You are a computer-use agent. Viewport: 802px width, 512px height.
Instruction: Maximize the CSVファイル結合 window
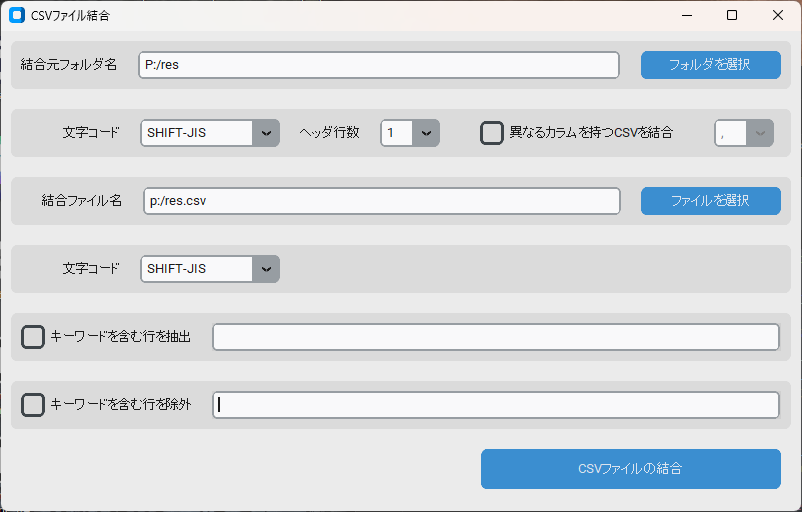click(732, 15)
